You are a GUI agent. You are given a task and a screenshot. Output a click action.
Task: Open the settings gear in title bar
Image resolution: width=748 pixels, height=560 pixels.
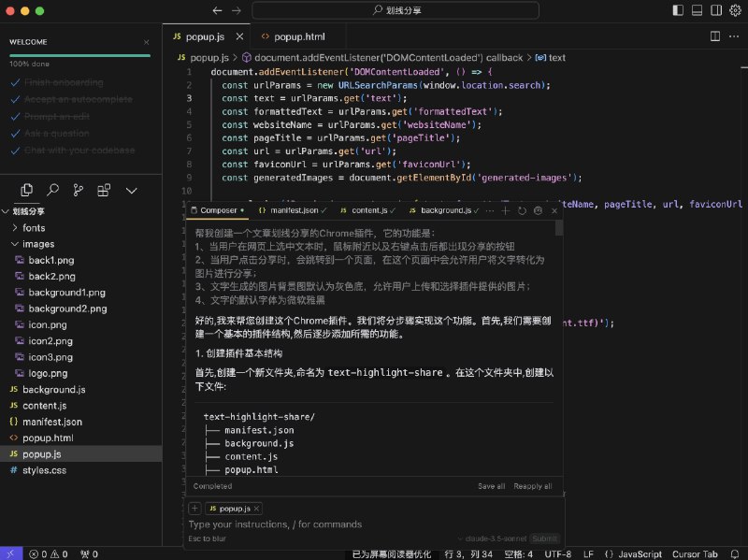point(735,10)
